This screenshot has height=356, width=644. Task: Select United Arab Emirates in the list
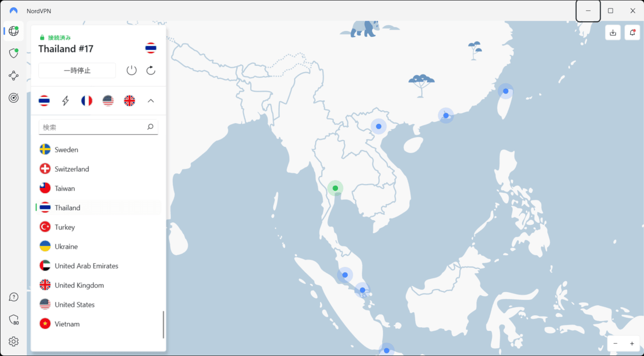click(x=99, y=266)
